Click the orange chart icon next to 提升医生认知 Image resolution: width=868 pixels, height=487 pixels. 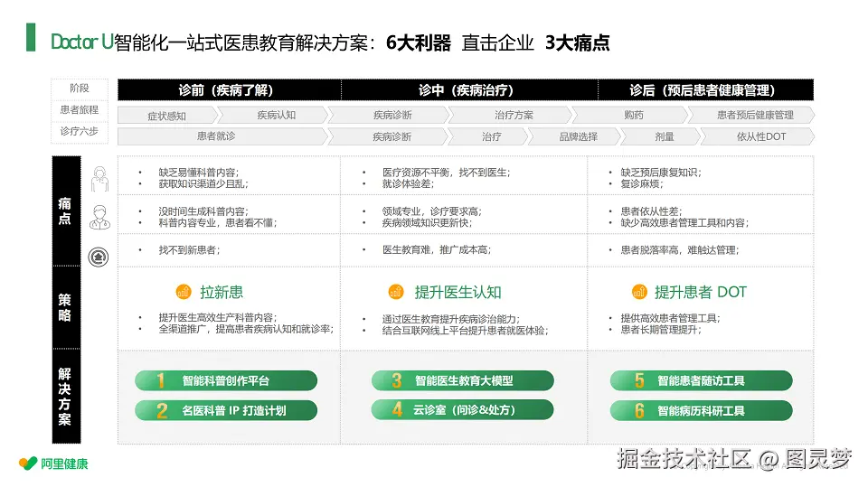click(x=396, y=292)
